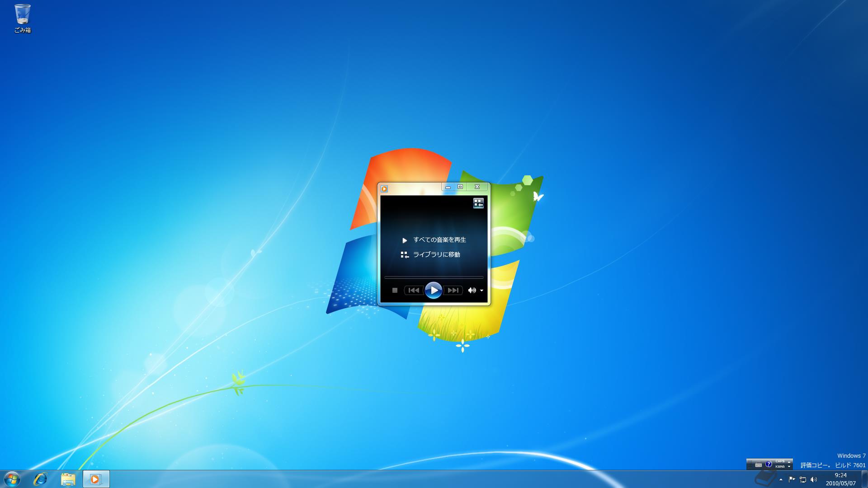The width and height of the screenshot is (868, 488).
Task: Click the IME language bar help icon
Action: (769, 464)
